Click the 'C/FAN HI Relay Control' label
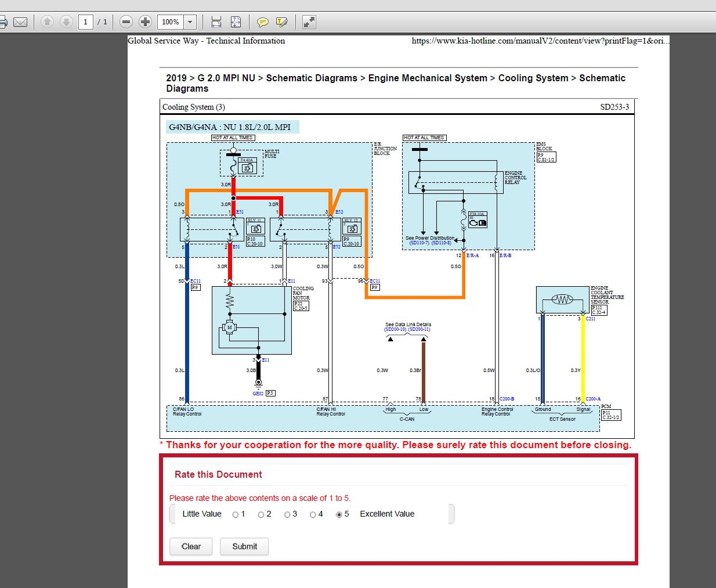716x588 pixels. [x=331, y=412]
